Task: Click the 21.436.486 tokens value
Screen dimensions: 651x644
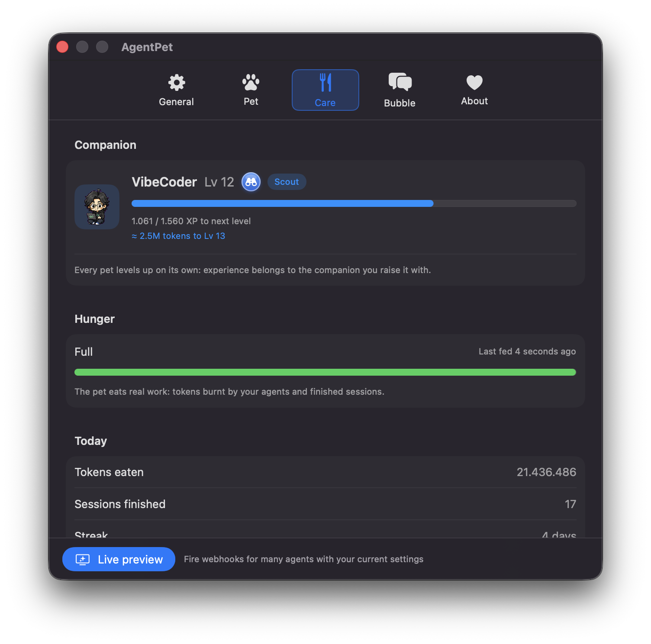Action: click(546, 472)
